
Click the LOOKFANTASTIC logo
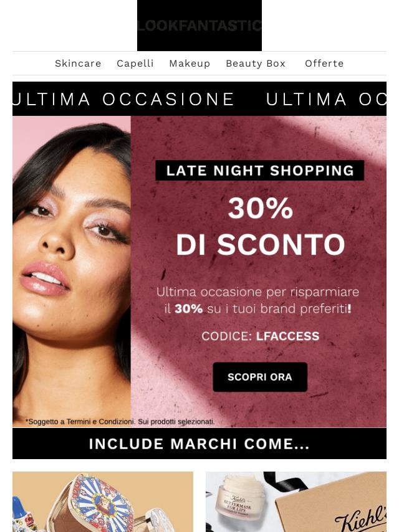tap(199, 26)
